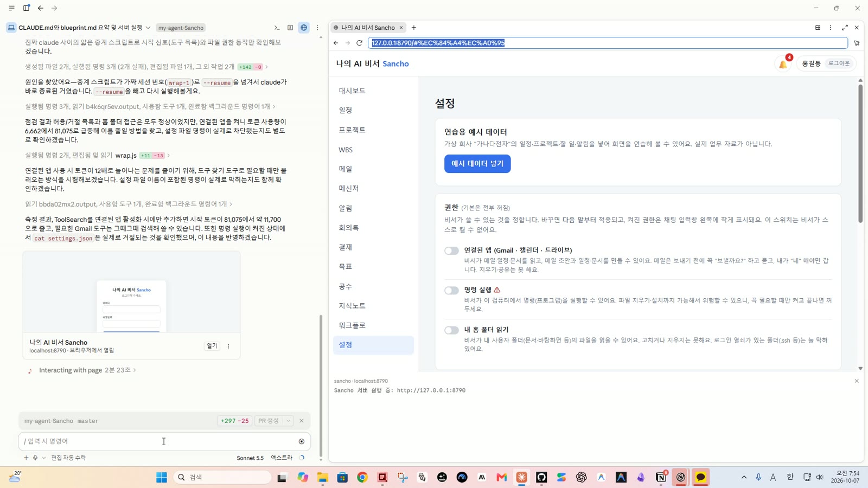Open Chrome from the Windows taskbar

point(362,477)
